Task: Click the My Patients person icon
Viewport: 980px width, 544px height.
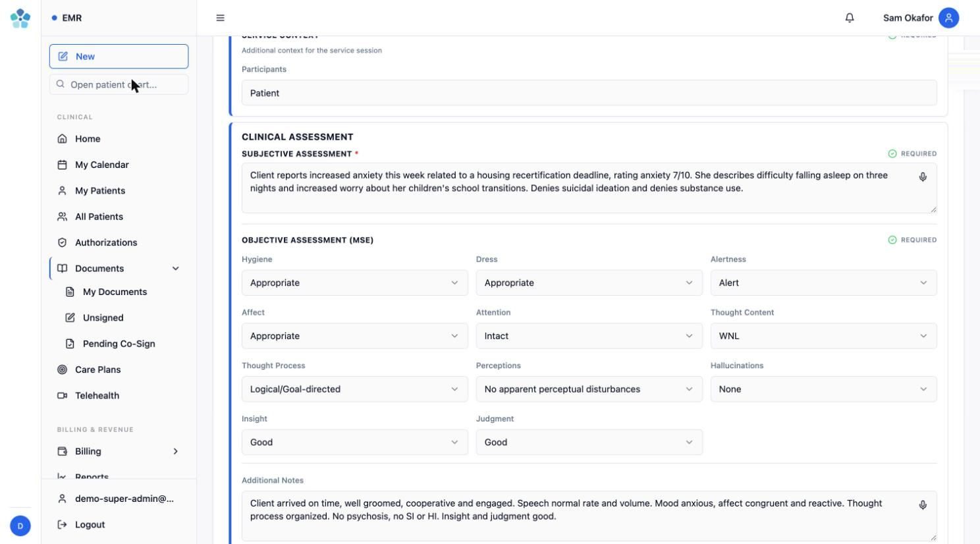Action: pos(62,190)
